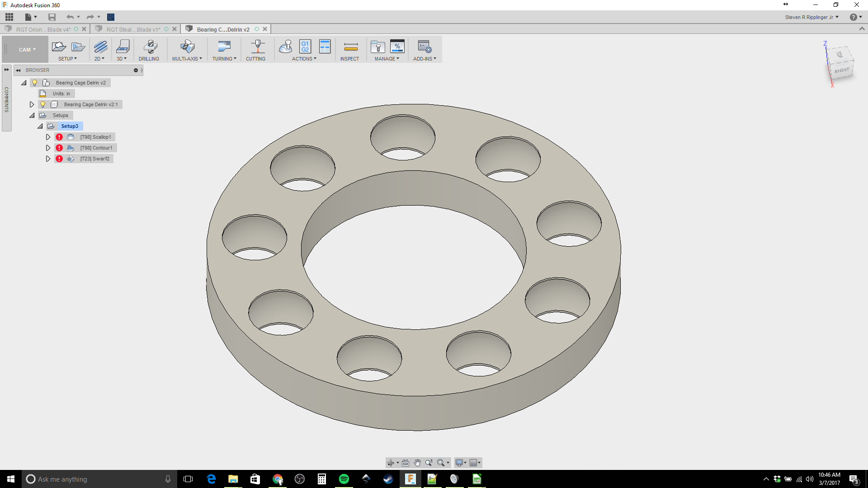
Task: Click the Post Process G1 G2 icon
Action: point(305,47)
